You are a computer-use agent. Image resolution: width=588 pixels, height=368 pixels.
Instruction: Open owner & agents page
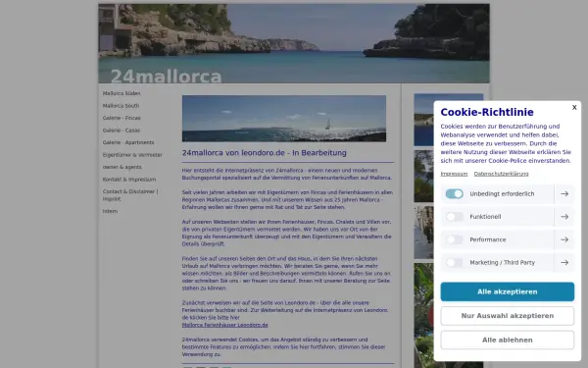122,167
